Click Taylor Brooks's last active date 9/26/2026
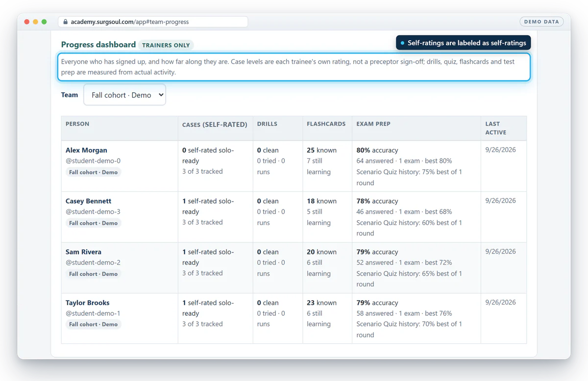Screen dimensions: 588x381 pos(500,302)
